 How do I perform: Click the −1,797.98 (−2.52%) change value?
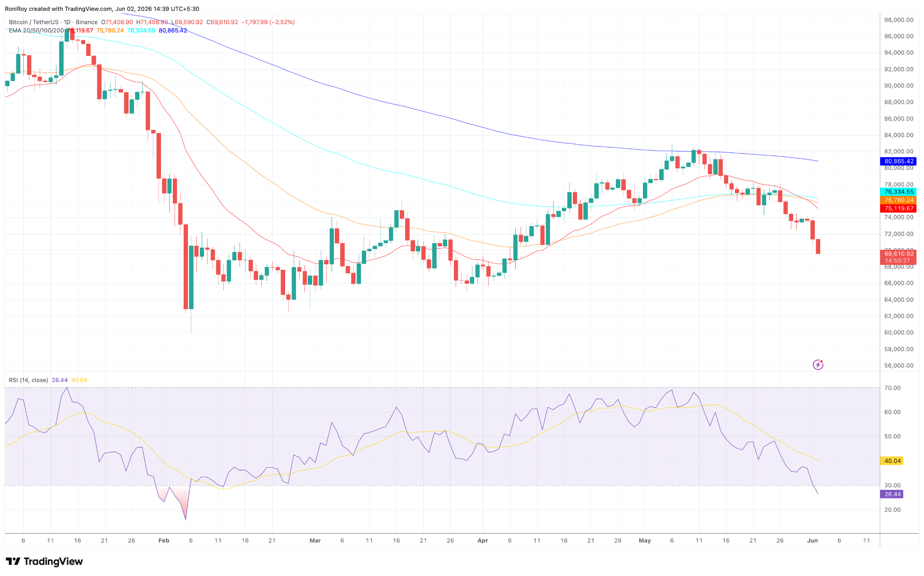[268, 22]
